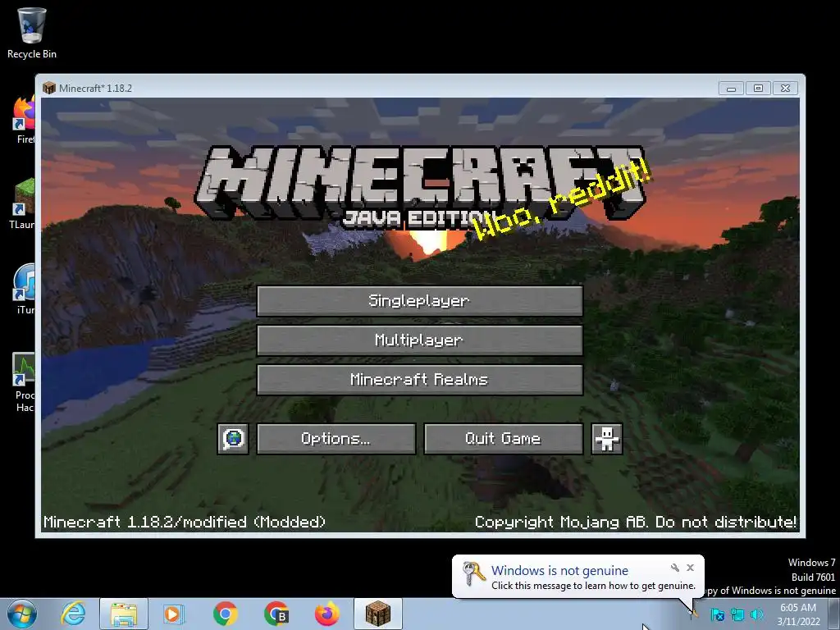Click the "Minecraft* 1.18.2" title bar
The width and height of the screenshot is (840, 630).
click(95, 88)
